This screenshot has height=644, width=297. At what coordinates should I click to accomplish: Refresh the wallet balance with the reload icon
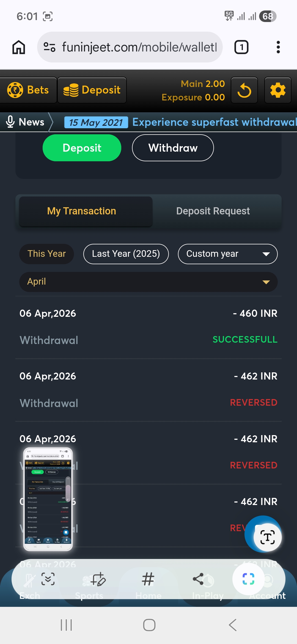coord(244,90)
